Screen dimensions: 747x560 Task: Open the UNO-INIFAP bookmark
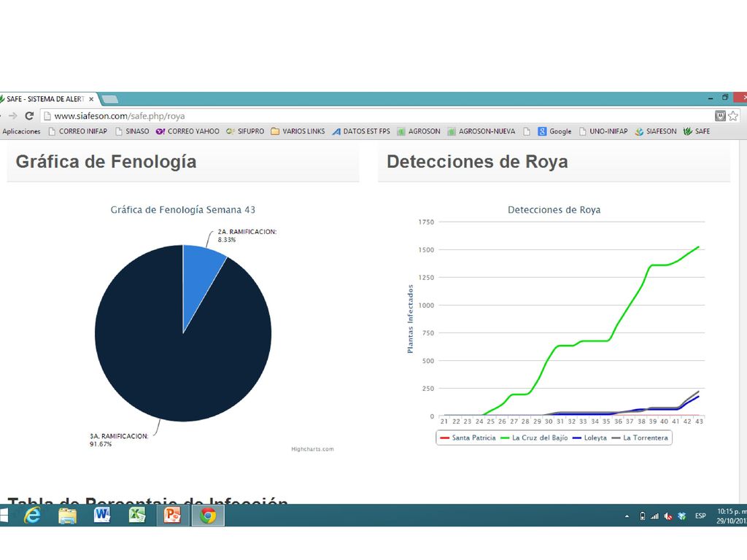603,131
